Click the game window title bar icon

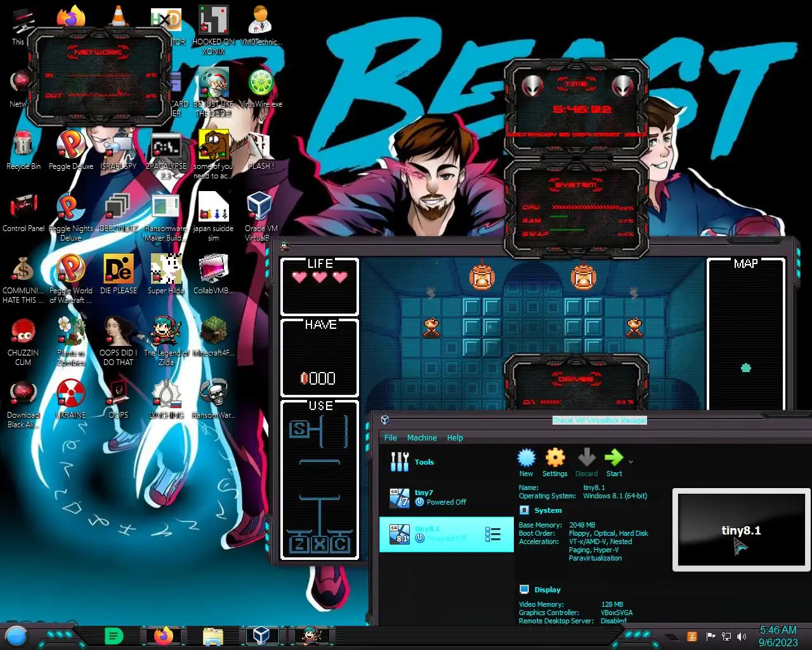click(x=285, y=245)
